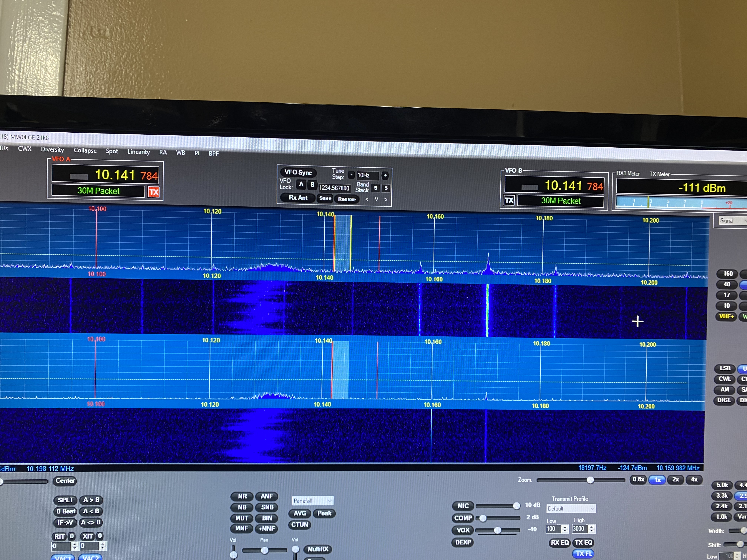Lock VFO A with the A button
Screen dimensions: 747x560
coord(301,184)
